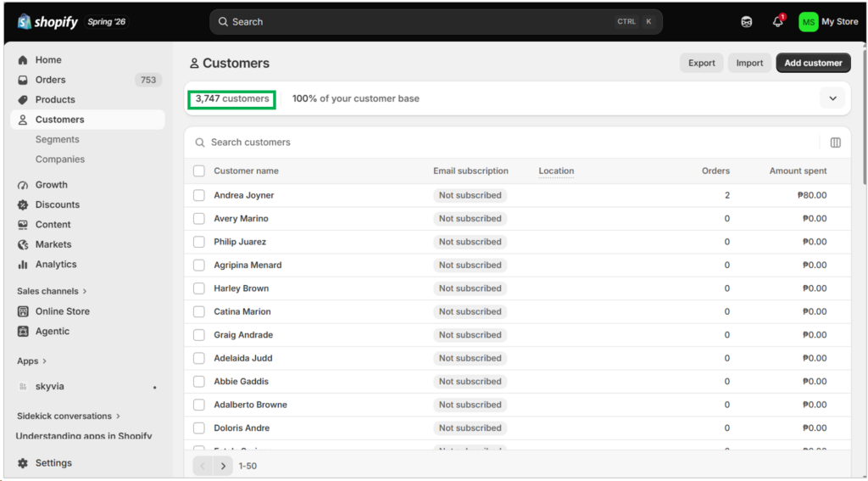The height and width of the screenshot is (481, 868).
Task: Click the Products tag icon
Action: [x=23, y=100]
